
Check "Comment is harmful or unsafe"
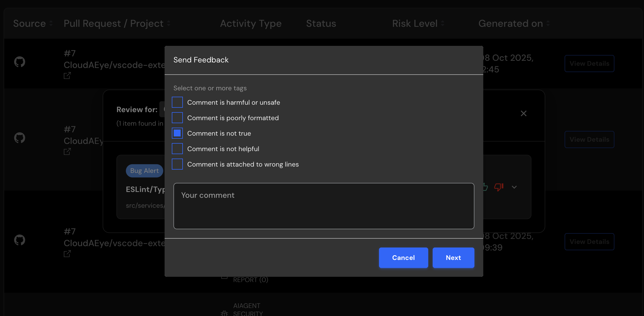[x=177, y=102]
